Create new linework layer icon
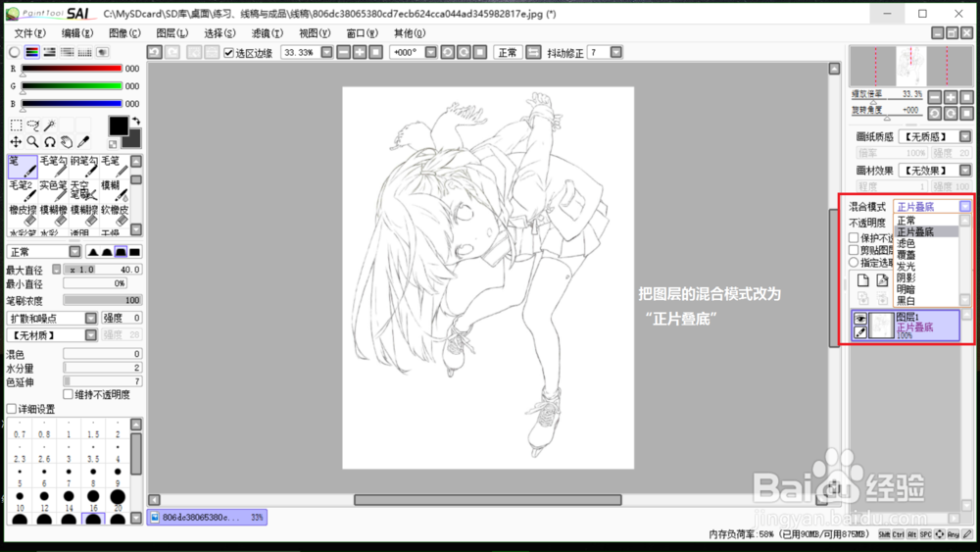 coord(882,280)
